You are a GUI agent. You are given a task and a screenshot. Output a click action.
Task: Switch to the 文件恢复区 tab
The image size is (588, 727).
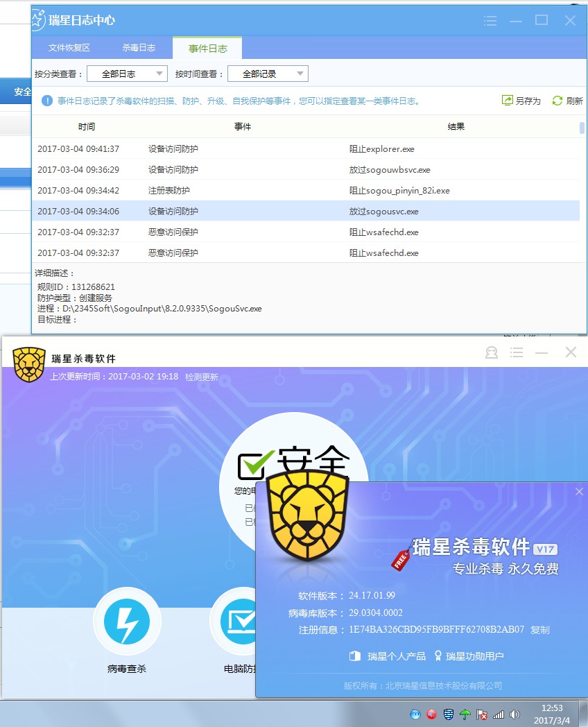pyautogui.click(x=69, y=48)
